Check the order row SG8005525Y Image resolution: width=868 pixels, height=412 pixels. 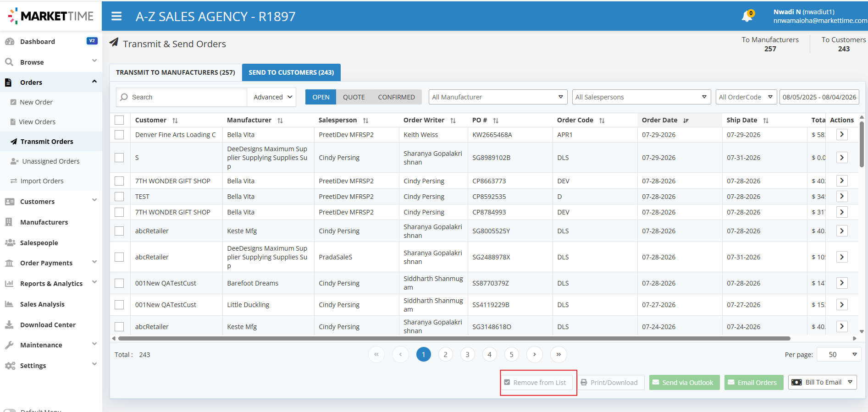119,231
